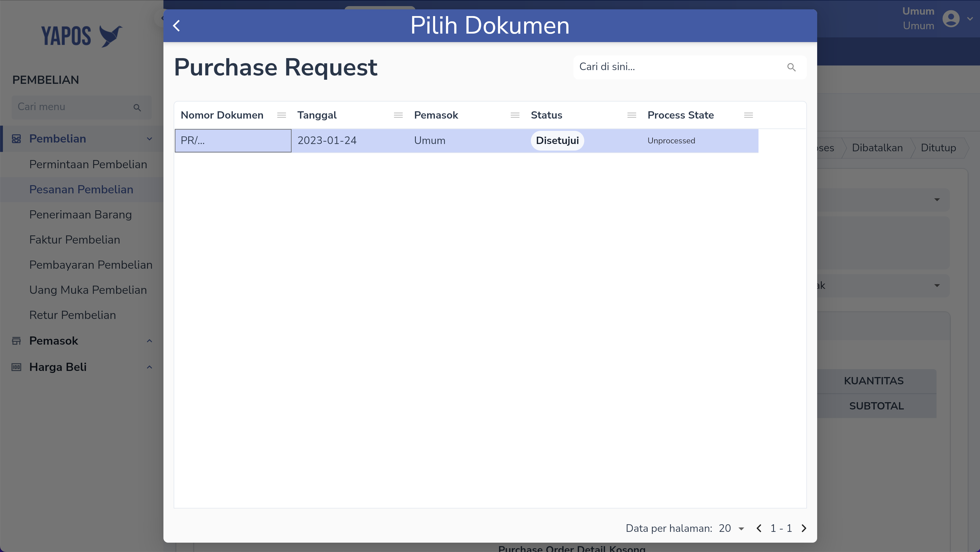Open the Tanggal column menu icon

398,115
